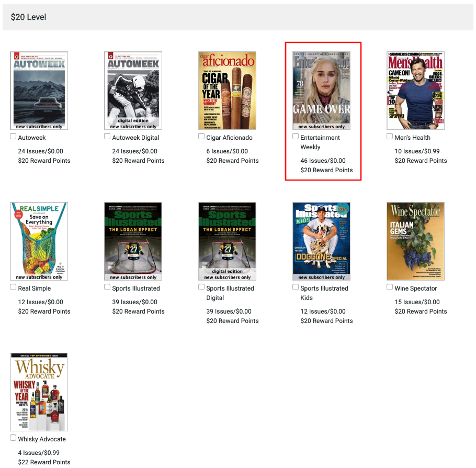Image resolution: width=476 pixels, height=468 pixels.
Task: Click the Sports Illustrated Kids label
Action: click(x=324, y=293)
